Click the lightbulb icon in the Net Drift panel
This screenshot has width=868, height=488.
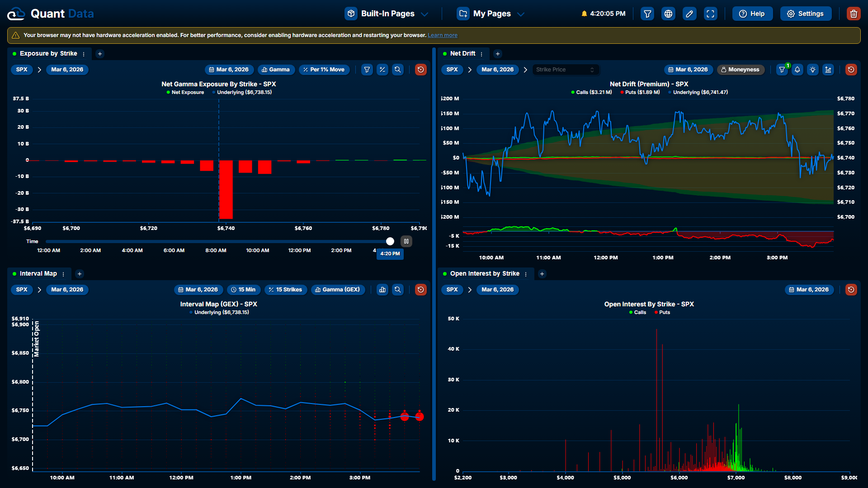pos(813,70)
